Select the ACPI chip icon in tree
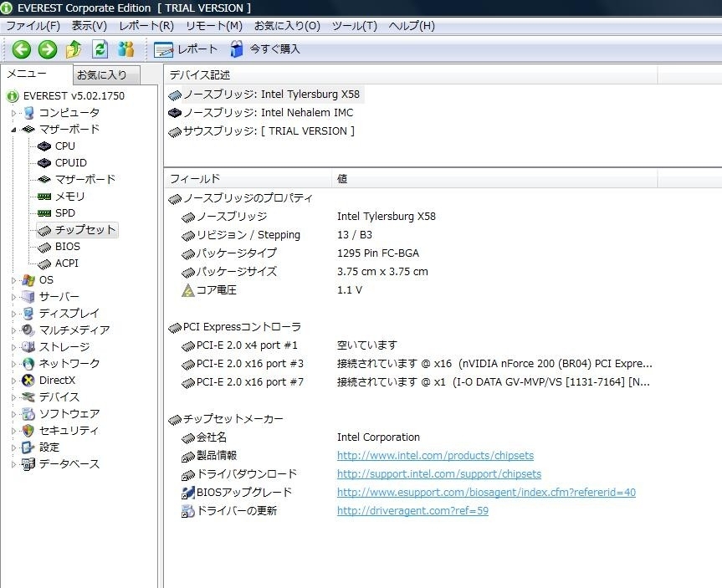Viewport: 722px width, 588px height. [x=44, y=263]
